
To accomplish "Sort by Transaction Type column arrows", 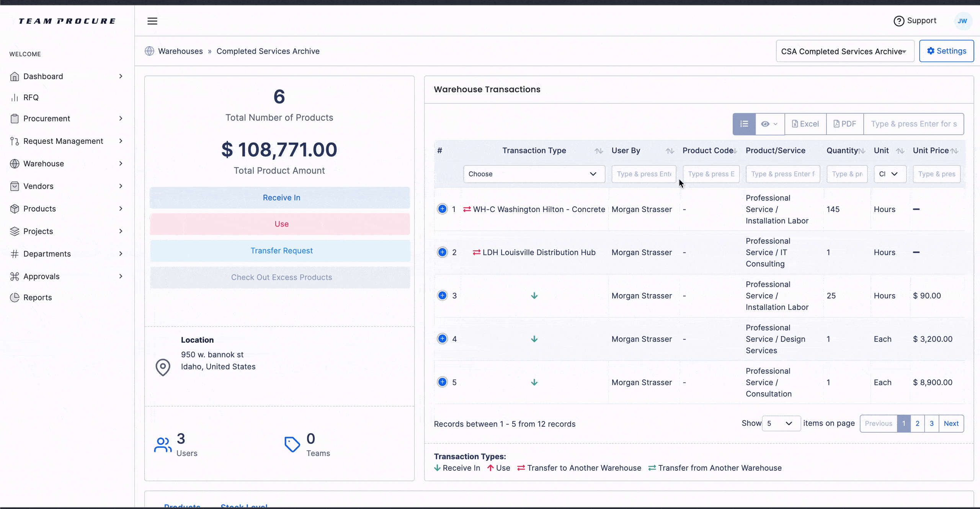I will tap(599, 151).
